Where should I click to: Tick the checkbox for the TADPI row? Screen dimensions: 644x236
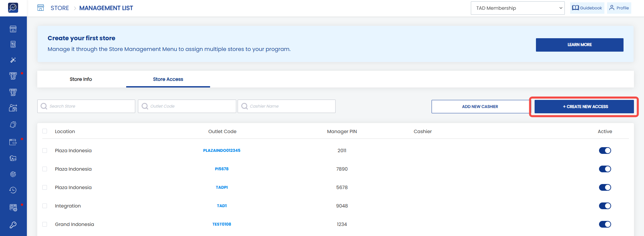(x=45, y=187)
